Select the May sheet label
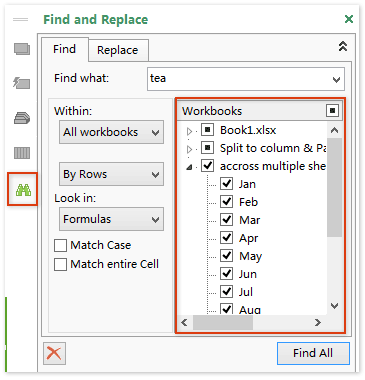This screenshot has width=365, height=380. coord(251,256)
